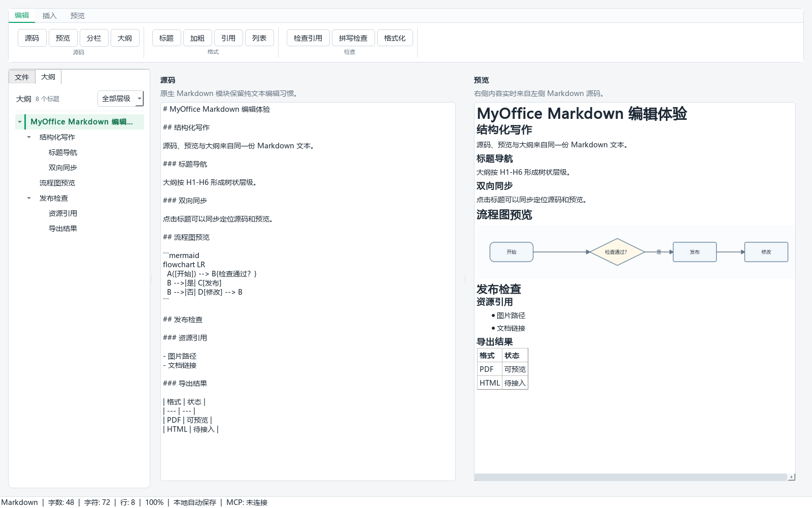Select MyOffice Markdown 编辑... outline heading
This screenshot has width=812, height=508.
[x=81, y=122]
